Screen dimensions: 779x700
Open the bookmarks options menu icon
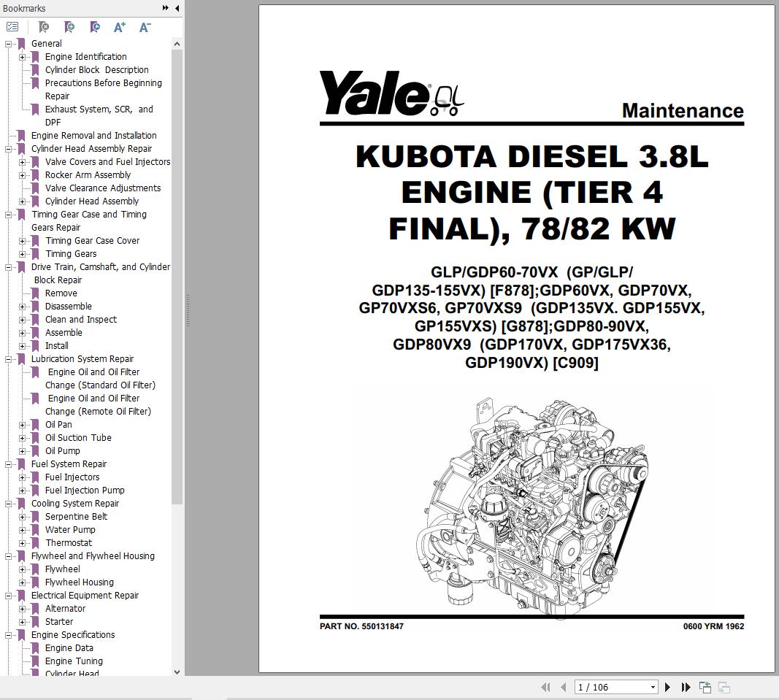click(12, 27)
